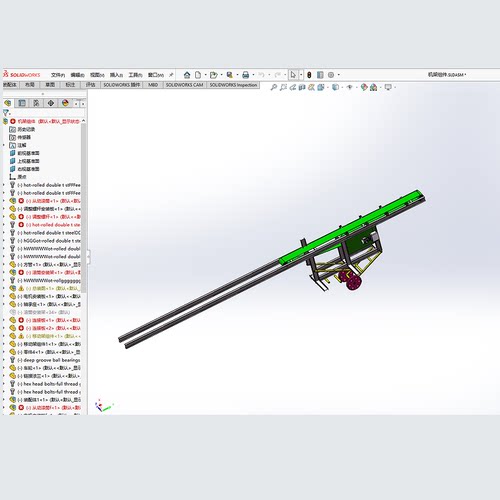
Task: Click the Previous View icon
Action: coord(293,87)
